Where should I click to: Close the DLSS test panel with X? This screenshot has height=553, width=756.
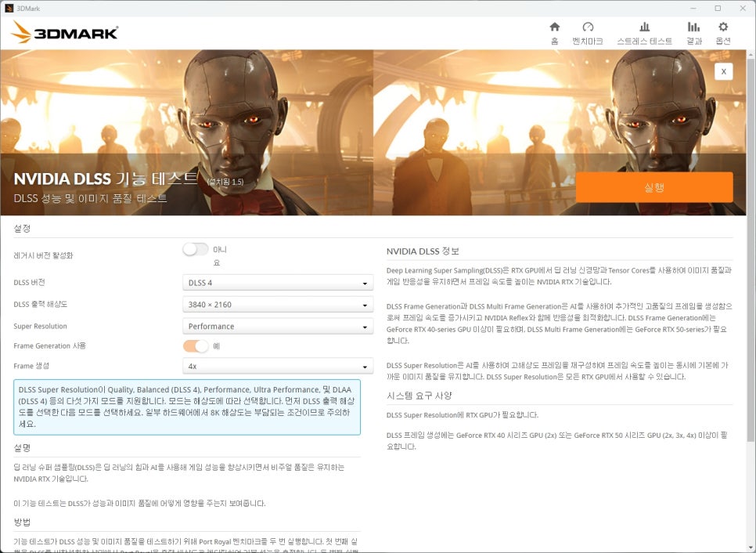(723, 71)
